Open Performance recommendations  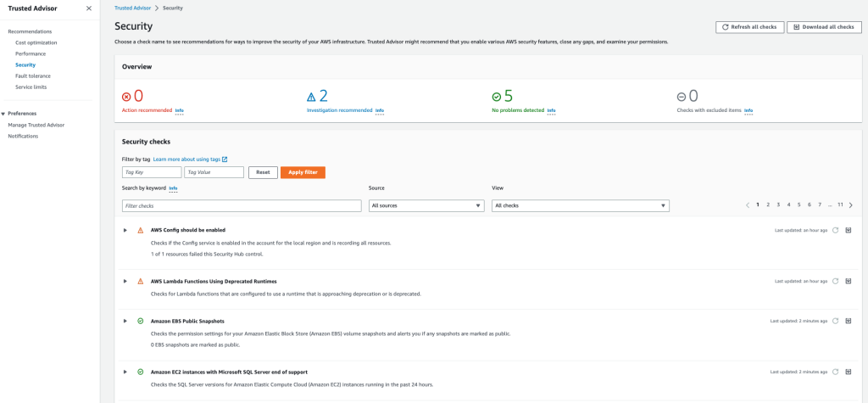(x=31, y=53)
